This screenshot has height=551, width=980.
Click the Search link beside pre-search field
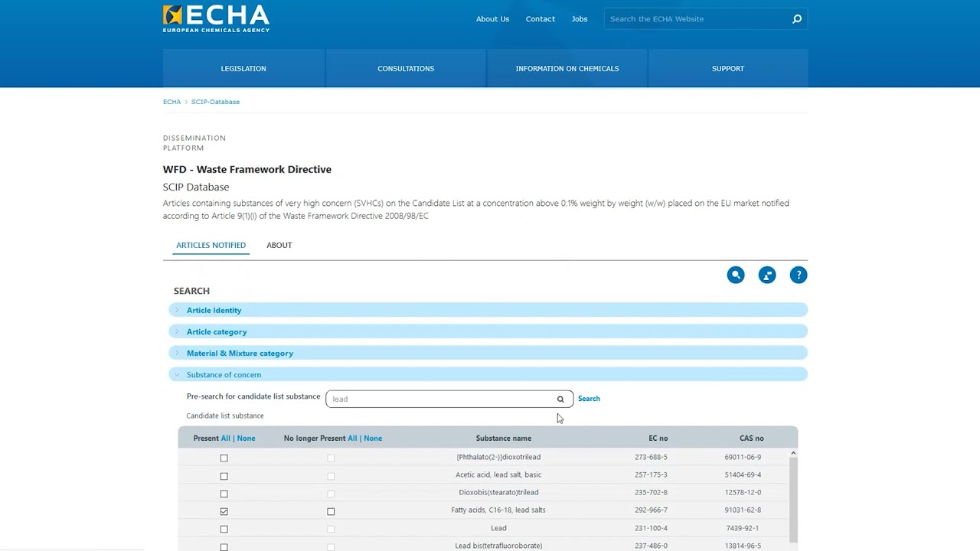pos(589,399)
